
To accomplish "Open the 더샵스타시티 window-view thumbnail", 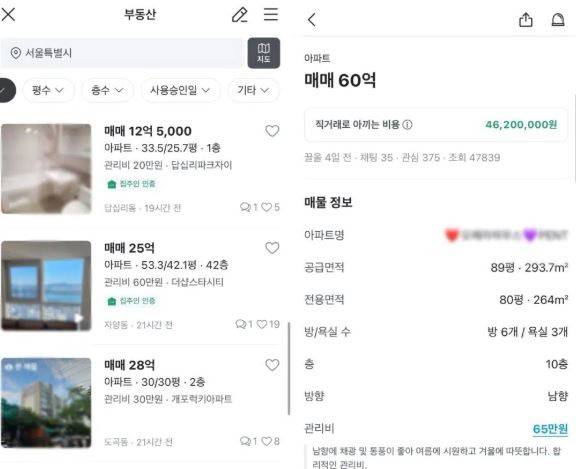I will pos(46,286).
